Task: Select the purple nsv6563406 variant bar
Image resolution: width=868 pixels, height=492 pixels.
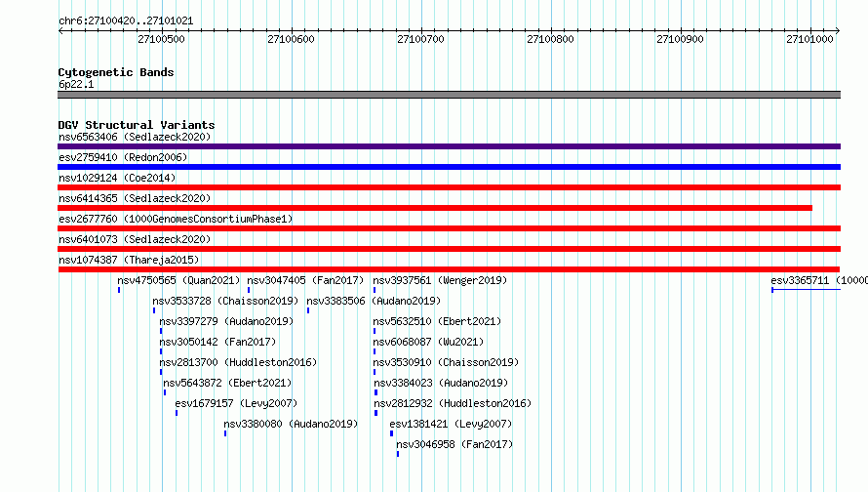Action: pos(449,146)
